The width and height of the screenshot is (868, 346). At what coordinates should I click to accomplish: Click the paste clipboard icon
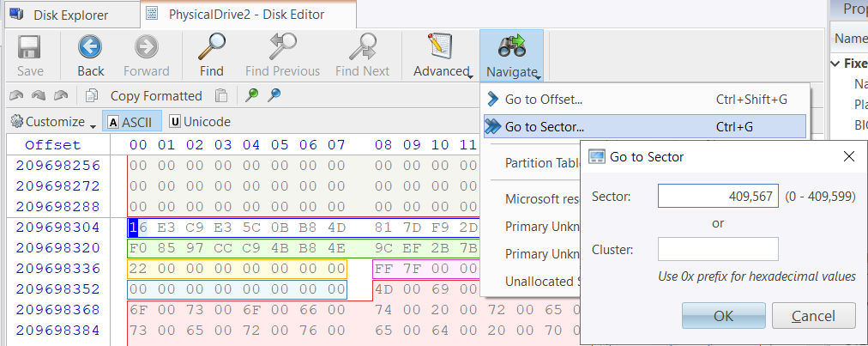(221, 96)
